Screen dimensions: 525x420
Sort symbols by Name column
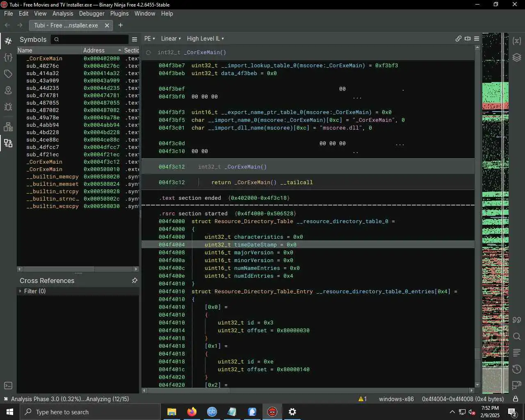[x=49, y=50]
